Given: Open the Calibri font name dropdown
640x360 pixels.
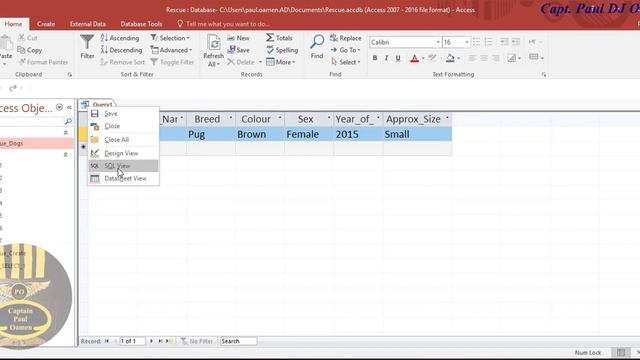Looking at the screenshot, I should point(438,42).
